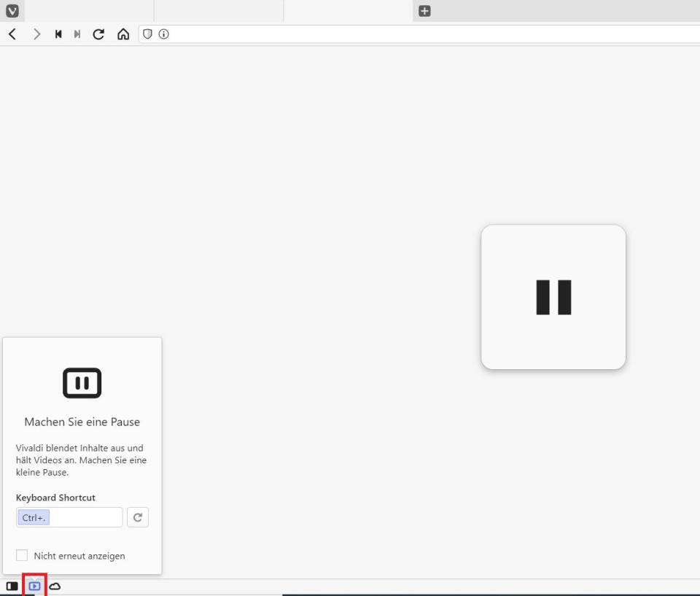Reset the keyboard shortcut to default

pyautogui.click(x=138, y=517)
